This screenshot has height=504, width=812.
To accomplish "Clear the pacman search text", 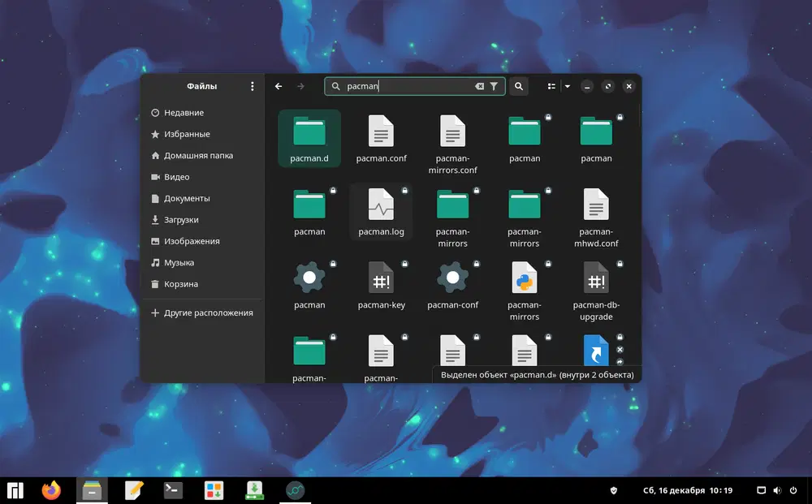I will [x=479, y=86].
